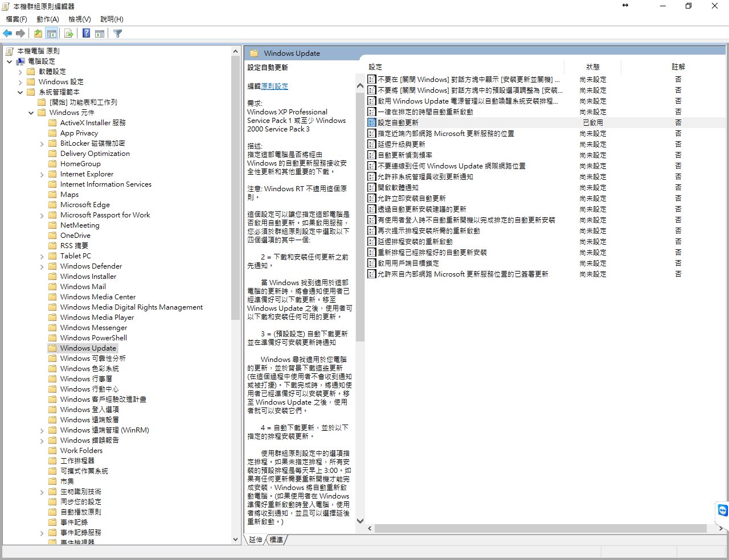The image size is (729, 560).
Task: Click the folder icon for ActiveX Installer 服務
Action: pyautogui.click(x=52, y=123)
